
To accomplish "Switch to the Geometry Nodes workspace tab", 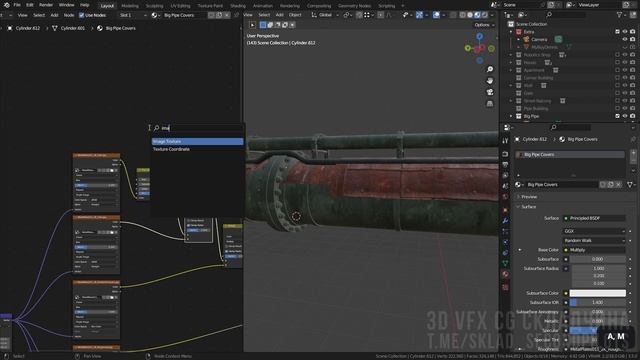I will 354,6.
